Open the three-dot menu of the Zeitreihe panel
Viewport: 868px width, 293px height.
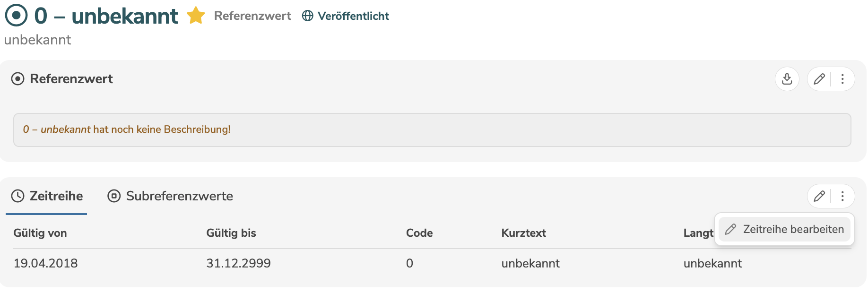(843, 196)
